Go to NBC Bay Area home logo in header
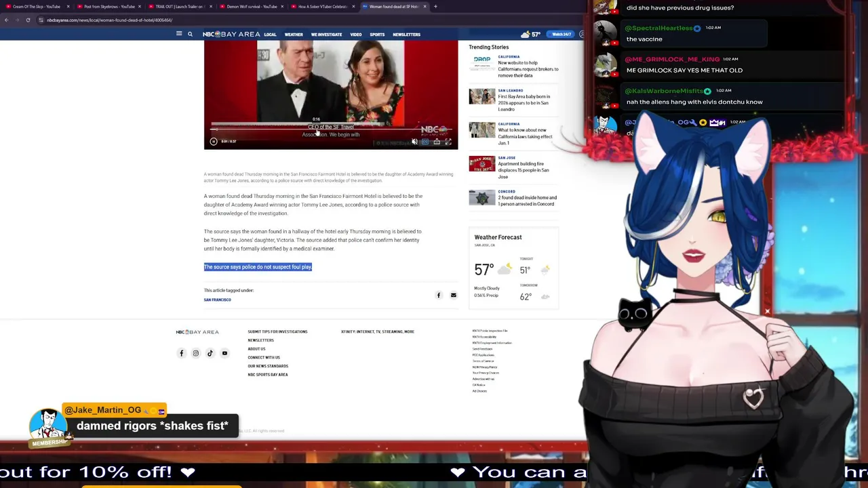This screenshot has height=488, width=868. (x=231, y=34)
